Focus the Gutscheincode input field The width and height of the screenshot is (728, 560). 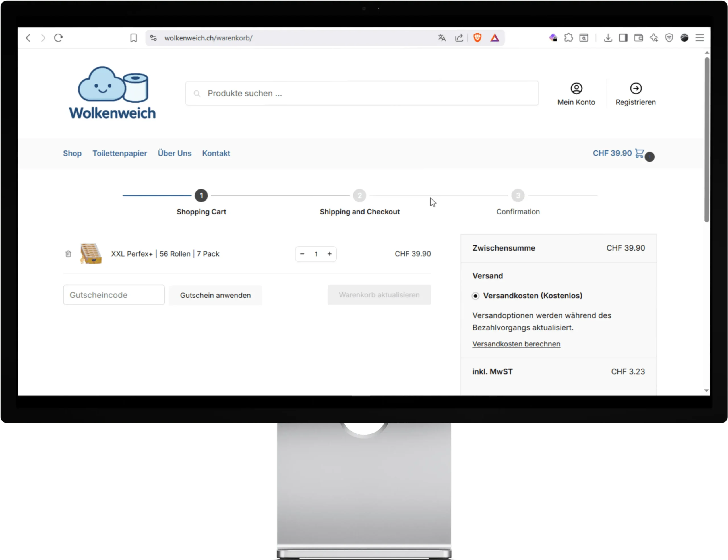coord(114,295)
